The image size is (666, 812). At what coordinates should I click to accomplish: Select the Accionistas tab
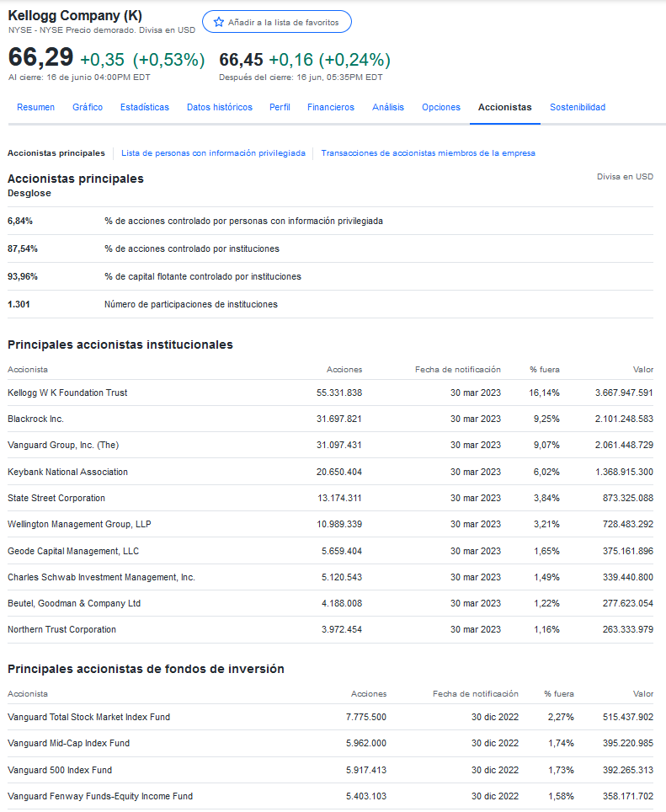tap(504, 107)
